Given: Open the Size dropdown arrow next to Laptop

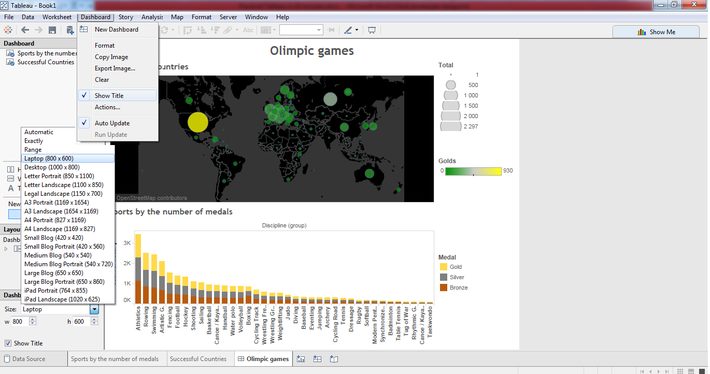Looking at the screenshot, I should (94, 309).
